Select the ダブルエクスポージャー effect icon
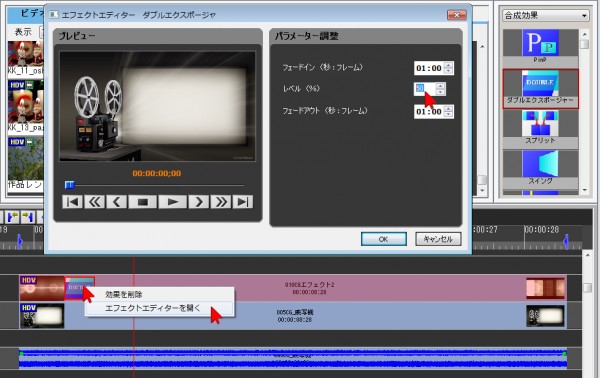600x378 pixels. [x=540, y=88]
